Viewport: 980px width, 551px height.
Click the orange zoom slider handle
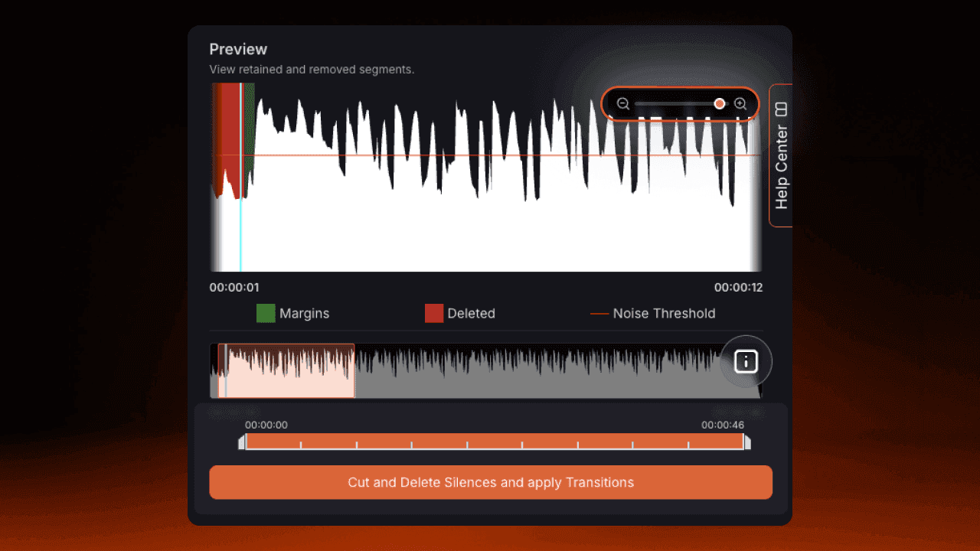719,103
